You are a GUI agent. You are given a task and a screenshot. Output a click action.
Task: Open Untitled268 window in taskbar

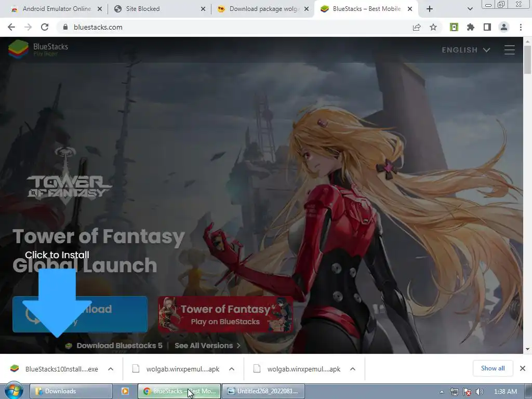point(263,391)
